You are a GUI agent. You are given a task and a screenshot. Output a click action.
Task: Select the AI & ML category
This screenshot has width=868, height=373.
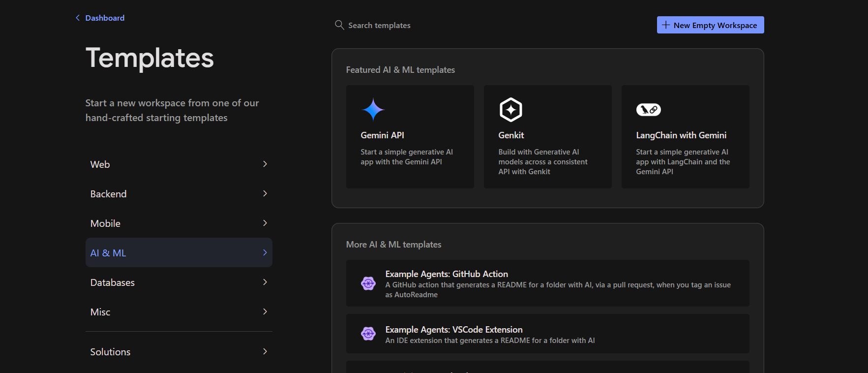click(109, 253)
